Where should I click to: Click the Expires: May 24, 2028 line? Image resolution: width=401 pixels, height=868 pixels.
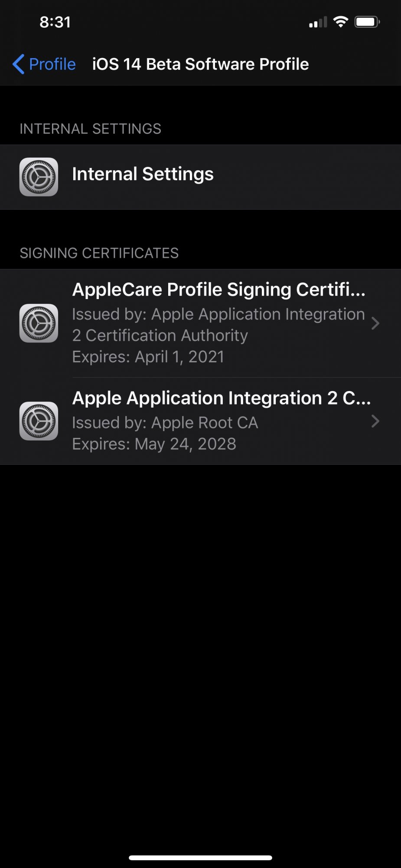[154, 444]
